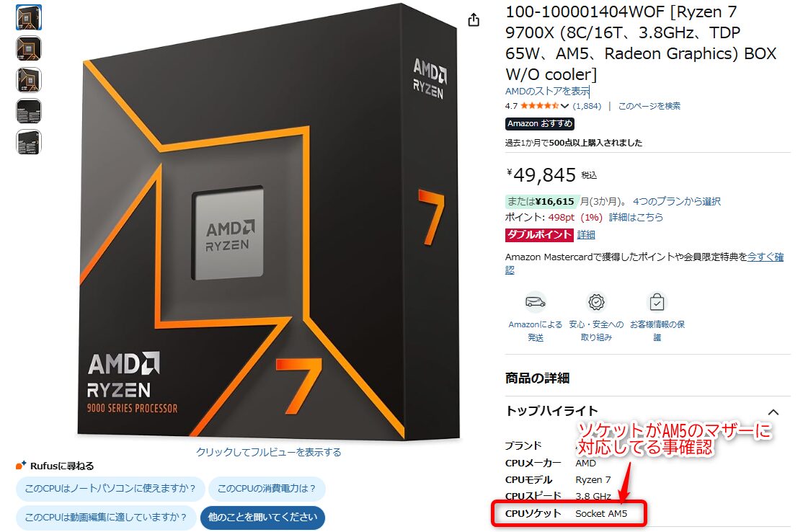Click the security badge icon
The width and height of the screenshot is (803, 532).
[x=596, y=302]
